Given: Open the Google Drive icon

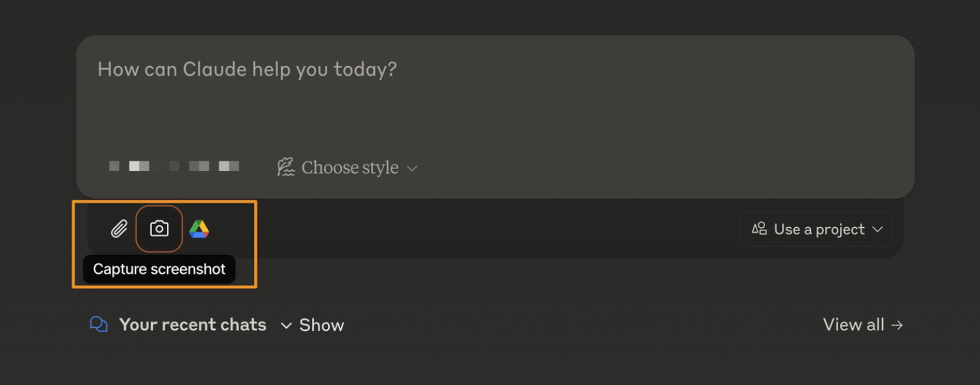Looking at the screenshot, I should pos(199,229).
